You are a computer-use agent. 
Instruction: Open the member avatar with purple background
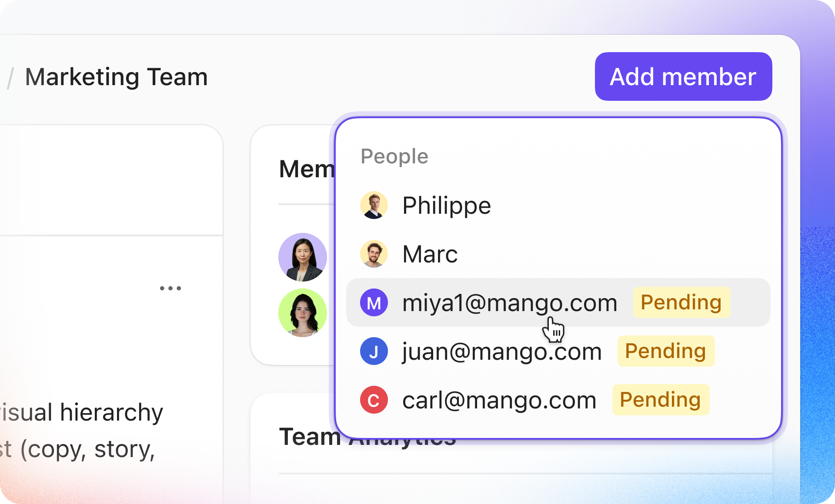[303, 257]
